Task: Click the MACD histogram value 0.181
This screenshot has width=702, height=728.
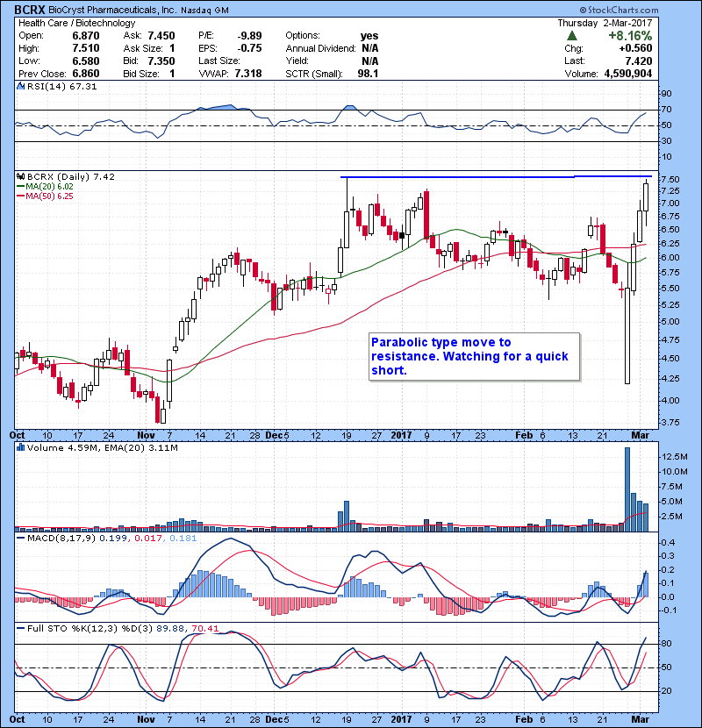Action: [x=183, y=539]
